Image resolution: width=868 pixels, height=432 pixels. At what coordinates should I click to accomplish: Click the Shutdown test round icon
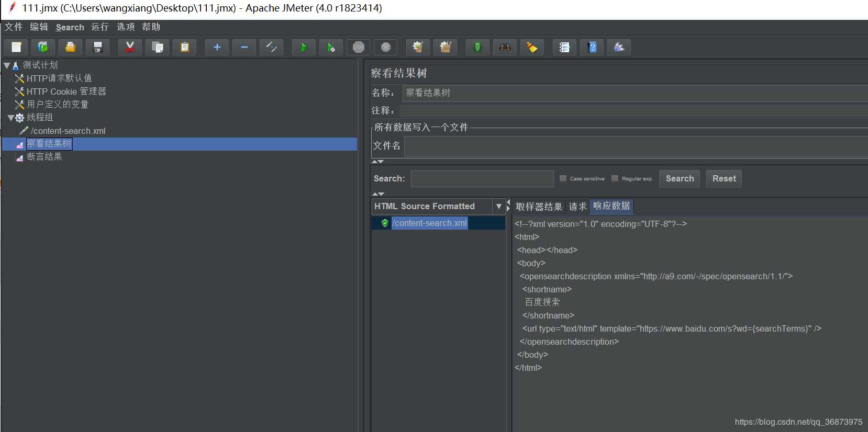coord(385,47)
